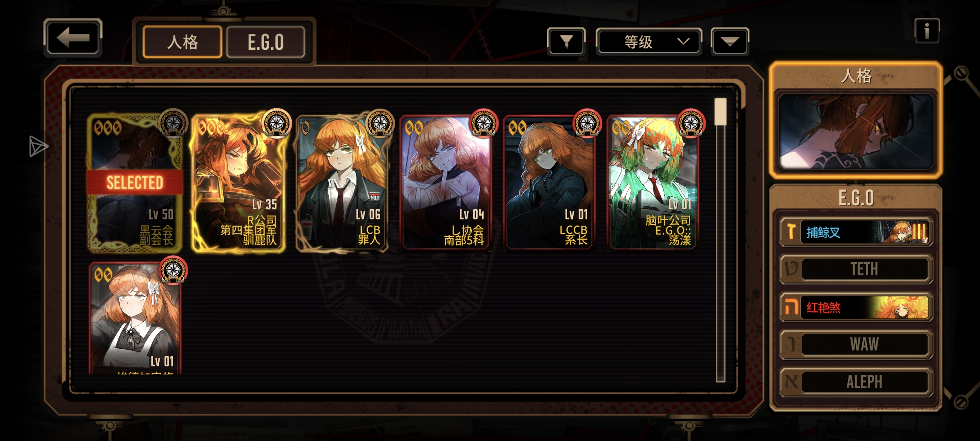Select the 红艳煞 HE E.G.O slot
The width and height of the screenshot is (980, 441).
tap(856, 307)
